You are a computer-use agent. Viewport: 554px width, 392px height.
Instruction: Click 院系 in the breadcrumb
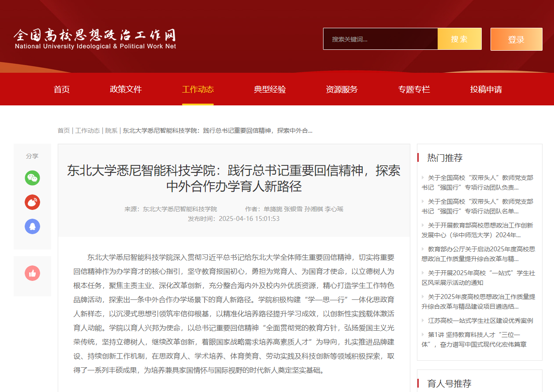[x=111, y=131]
